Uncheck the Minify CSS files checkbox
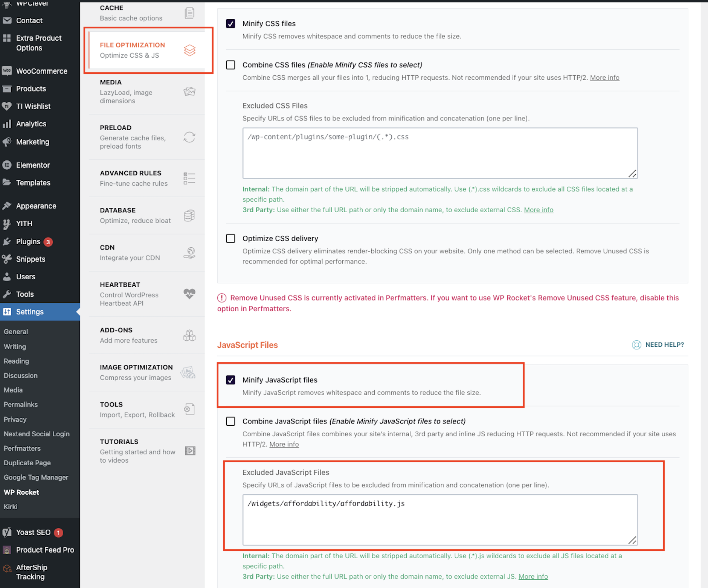The width and height of the screenshot is (708, 588). pyautogui.click(x=230, y=24)
